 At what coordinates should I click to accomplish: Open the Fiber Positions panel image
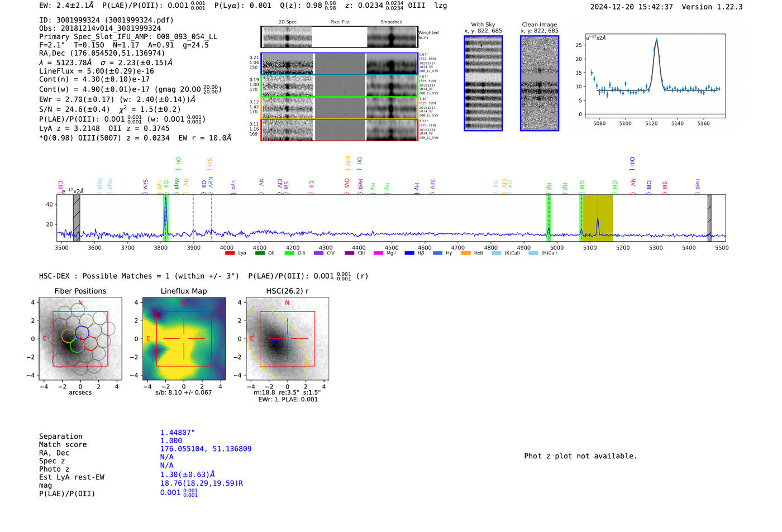click(x=80, y=339)
